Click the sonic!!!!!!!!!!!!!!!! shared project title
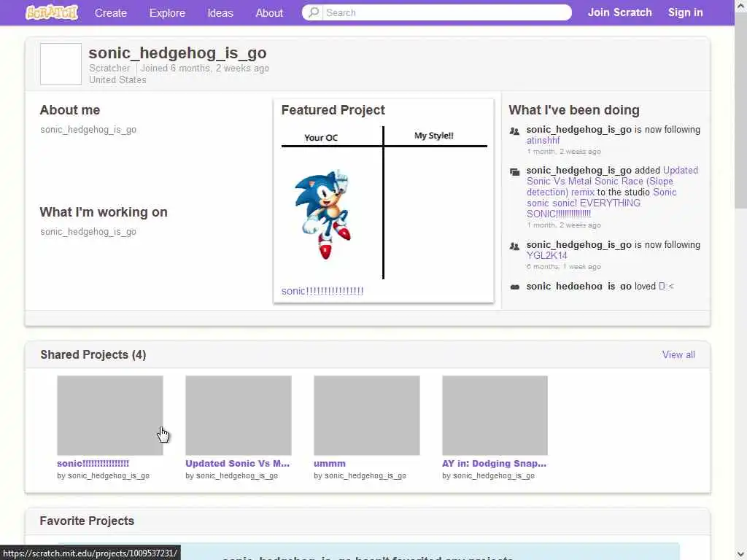The width and height of the screenshot is (747, 560). click(x=93, y=463)
